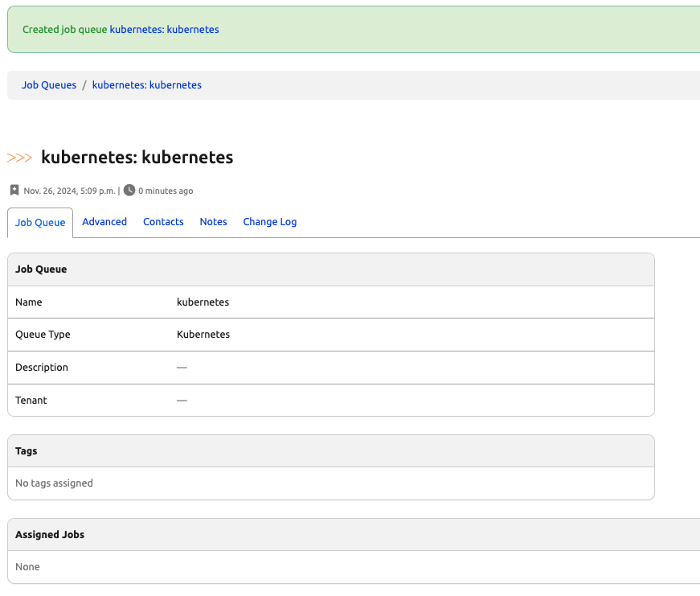
Task: Click the Job Queue panel header
Action: pyautogui.click(x=41, y=269)
